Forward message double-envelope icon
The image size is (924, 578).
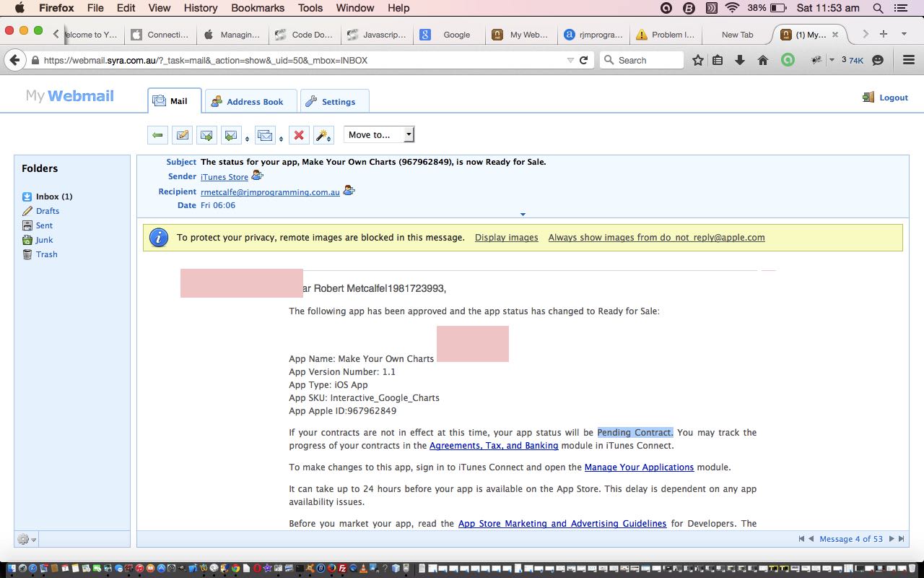pos(265,135)
